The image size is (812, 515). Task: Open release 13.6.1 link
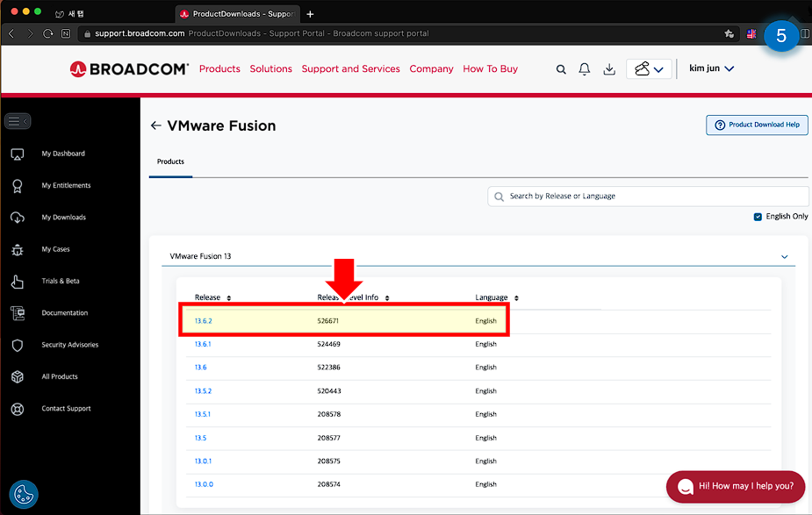click(x=203, y=344)
